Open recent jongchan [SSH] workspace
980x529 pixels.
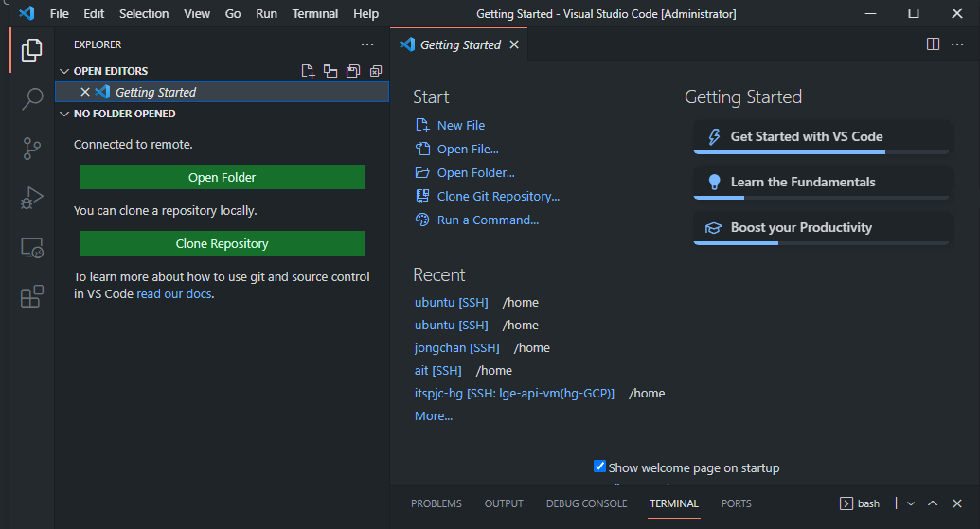click(457, 348)
